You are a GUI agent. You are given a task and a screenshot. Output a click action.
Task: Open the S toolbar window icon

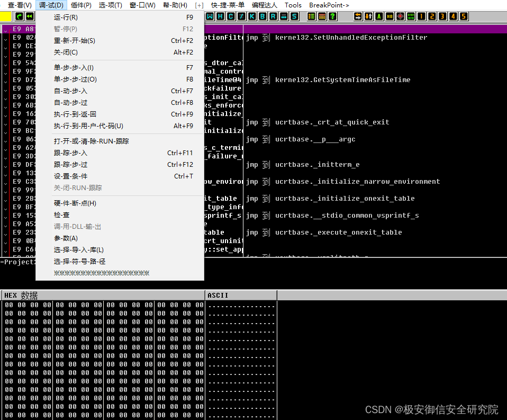click(295, 16)
